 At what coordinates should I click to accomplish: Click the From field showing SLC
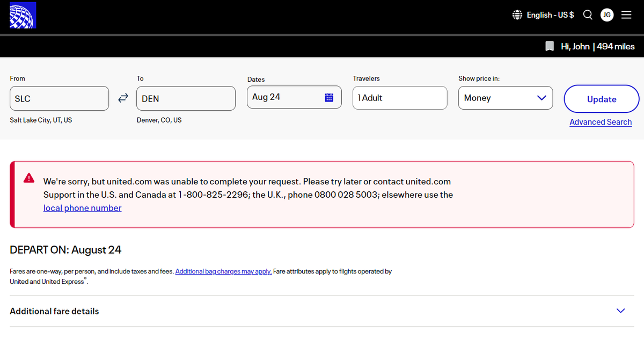(60, 98)
